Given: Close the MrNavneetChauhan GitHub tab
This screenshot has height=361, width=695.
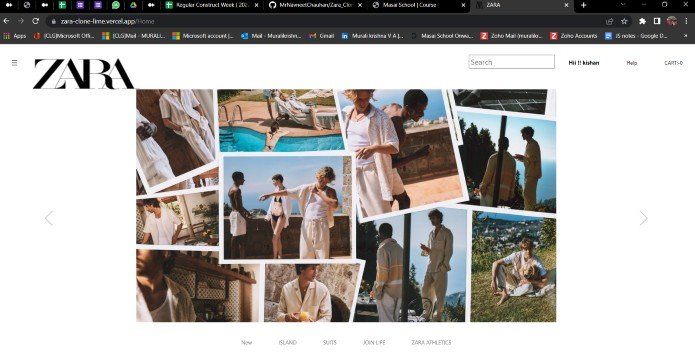Looking at the screenshot, I should point(359,5).
